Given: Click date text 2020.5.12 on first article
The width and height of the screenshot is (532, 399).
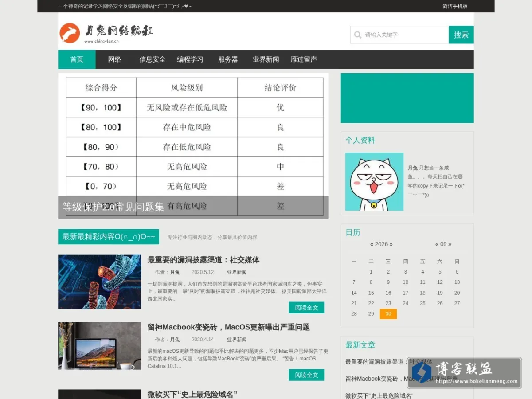Looking at the screenshot, I should 203,272.
